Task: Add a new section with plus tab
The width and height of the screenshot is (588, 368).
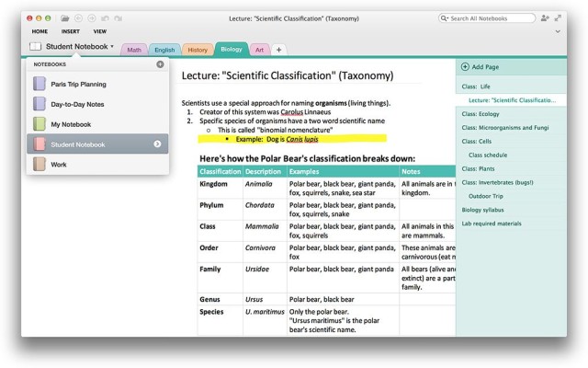Action: pyautogui.click(x=278, y=50)
